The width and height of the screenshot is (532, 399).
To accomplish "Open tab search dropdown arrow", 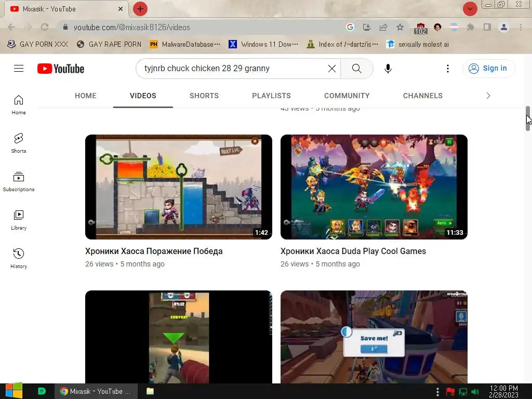I will [x=470, y=9].
